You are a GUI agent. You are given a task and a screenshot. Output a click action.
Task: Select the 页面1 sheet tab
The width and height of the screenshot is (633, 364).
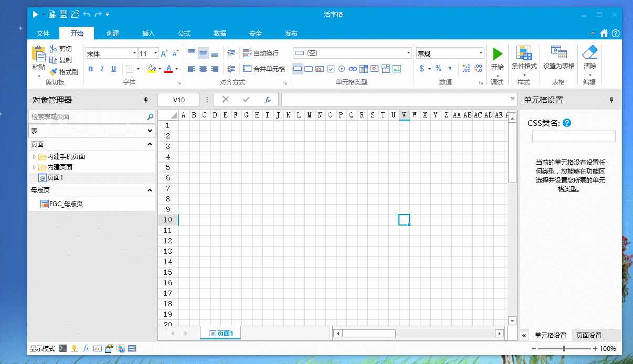[221, 333]
